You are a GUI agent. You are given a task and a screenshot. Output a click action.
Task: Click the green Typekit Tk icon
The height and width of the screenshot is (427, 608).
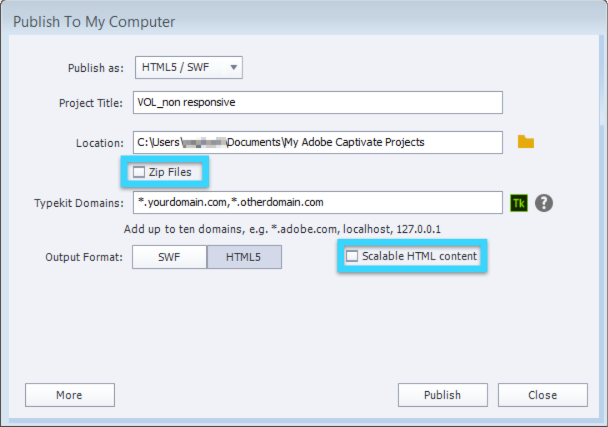519,203
